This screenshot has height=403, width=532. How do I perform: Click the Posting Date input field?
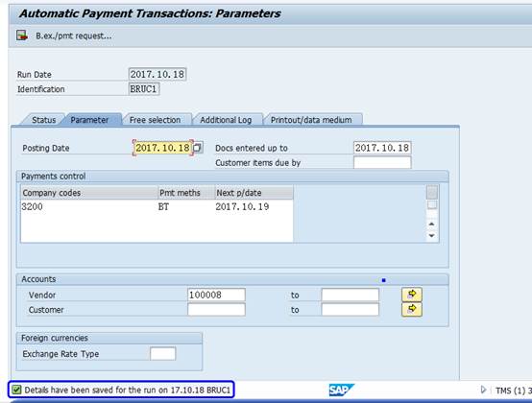162,148
